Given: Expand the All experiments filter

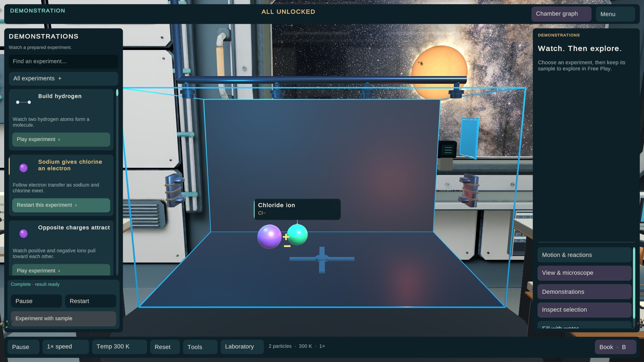Looking at the screenshot, I should tap(63, 78).
